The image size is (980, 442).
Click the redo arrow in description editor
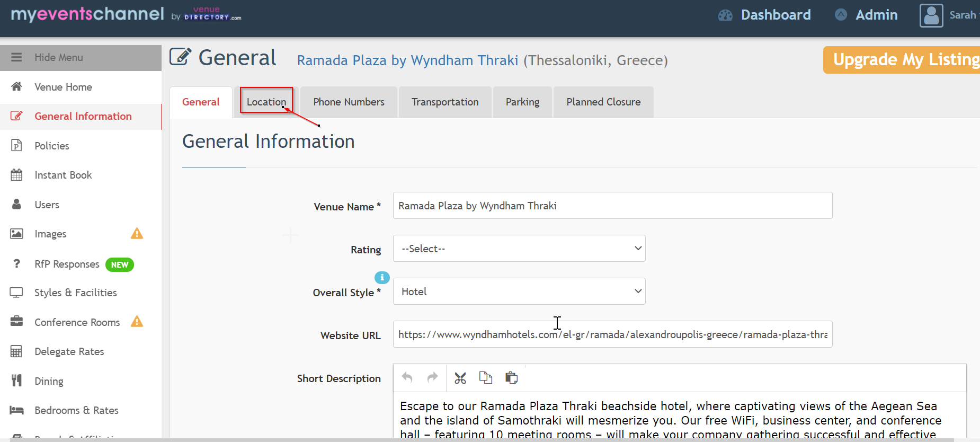[x=432, y=377]
